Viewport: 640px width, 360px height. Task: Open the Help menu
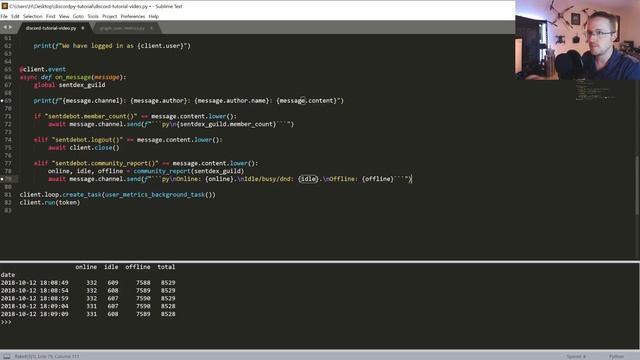coord(153,16)
